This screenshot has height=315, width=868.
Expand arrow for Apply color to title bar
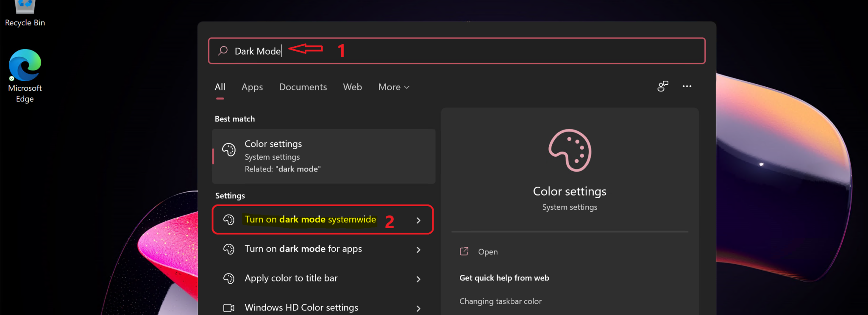tap(418, 279)
